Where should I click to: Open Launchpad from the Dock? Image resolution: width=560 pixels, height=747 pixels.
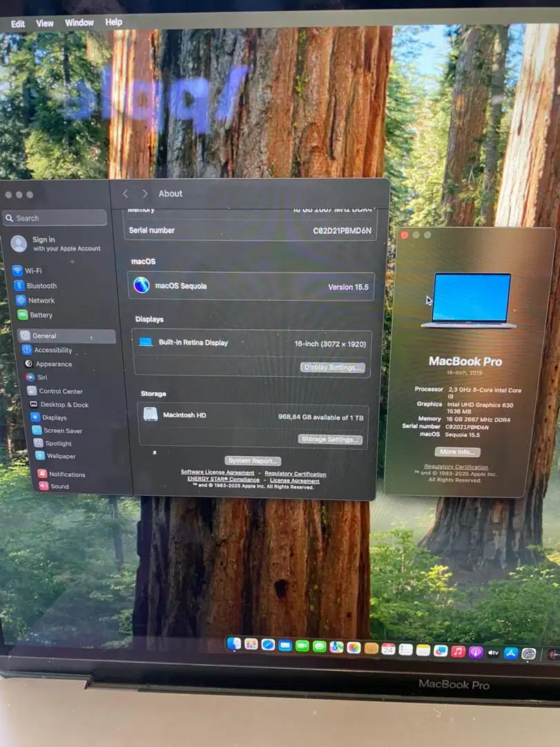click(251, 645)
